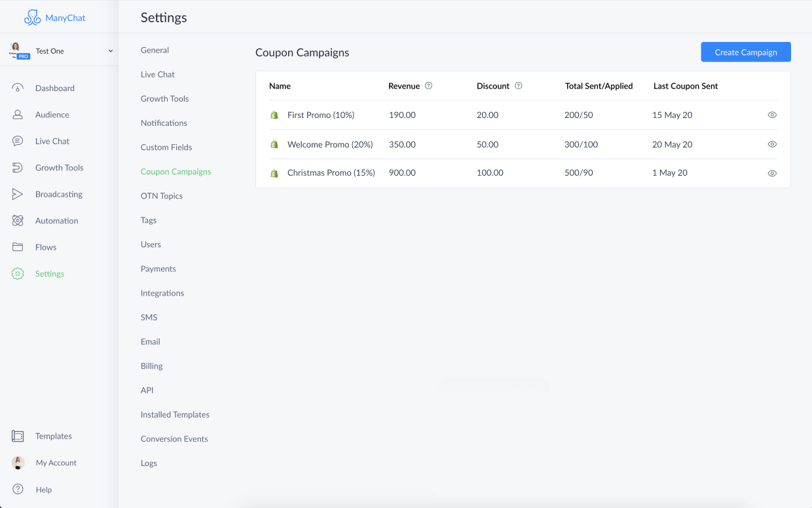View First Promo (10%) via eye icon

click(772, 115)
